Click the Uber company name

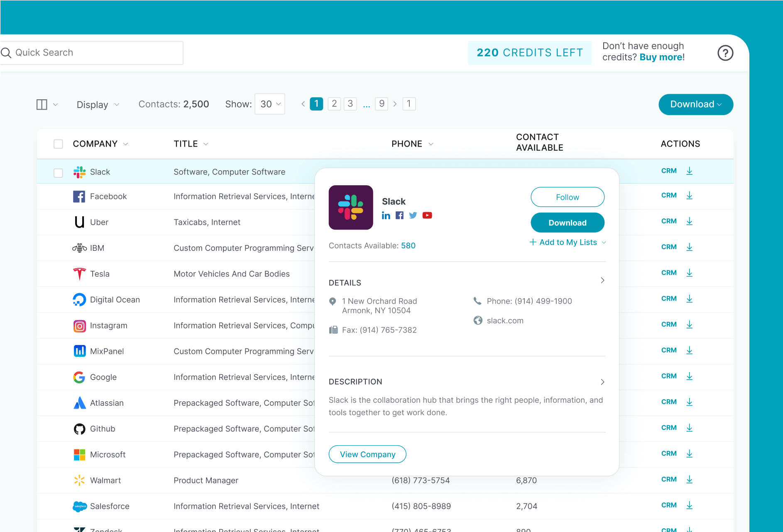(99, 222)
